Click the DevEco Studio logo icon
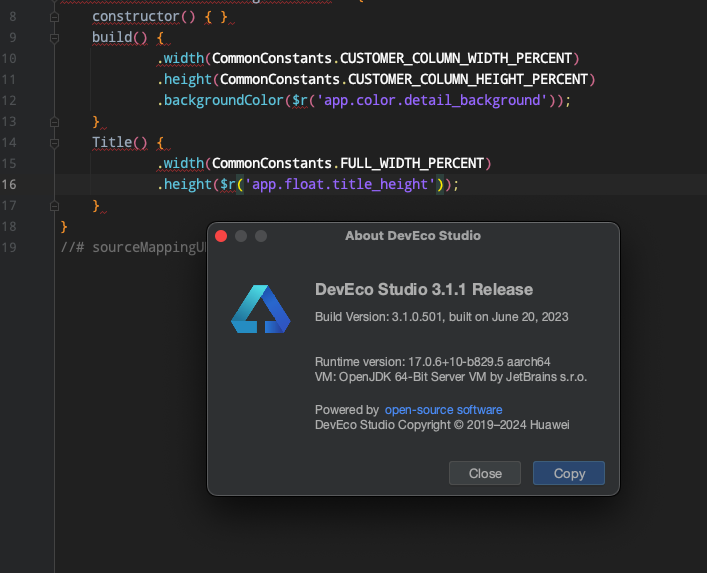This screenshot has height=573, width=707. coord(261,309)
